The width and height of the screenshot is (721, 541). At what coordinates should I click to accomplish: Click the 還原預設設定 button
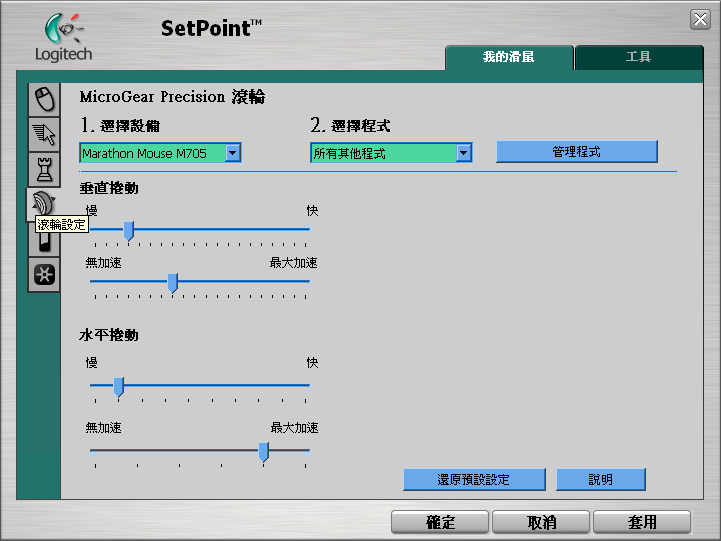pyautogui.click(x=474, y=480)
